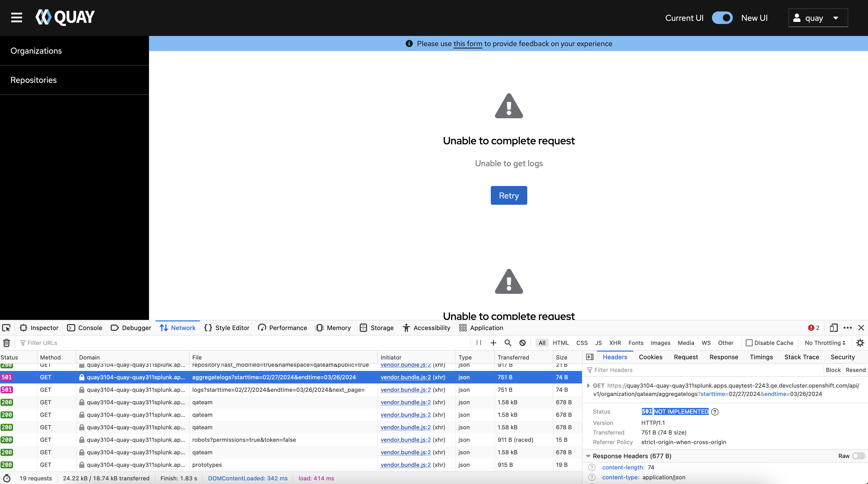Click the status help question icon
The width and height of the screenshot is (868, 484).
click(x=715, y=412)
